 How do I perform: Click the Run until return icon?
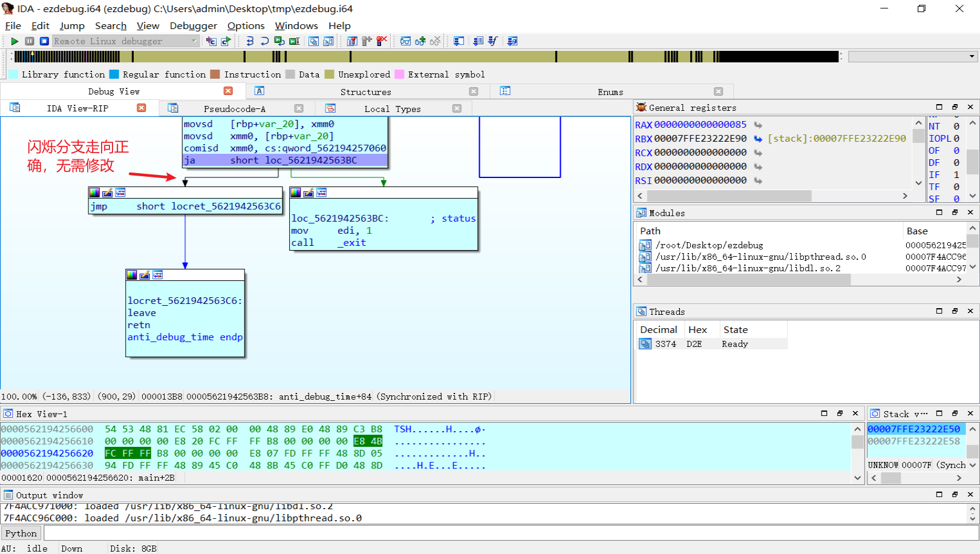point(279,41)
